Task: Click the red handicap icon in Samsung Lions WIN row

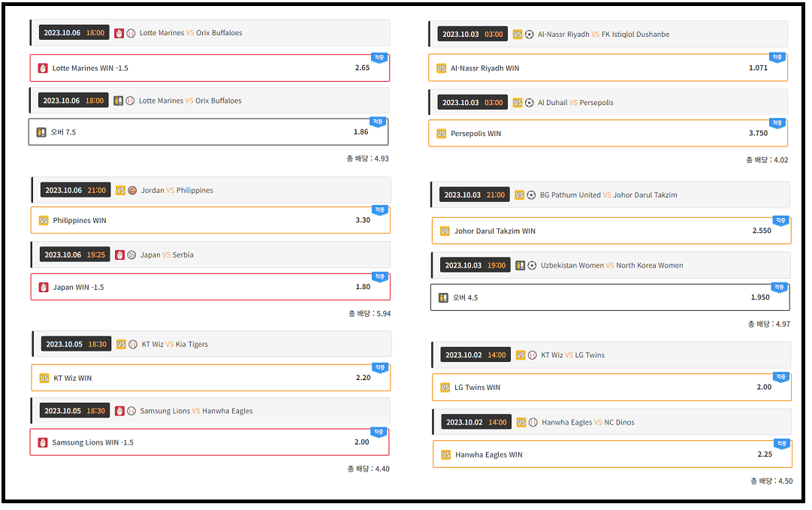Action: (x=43, y=442)
